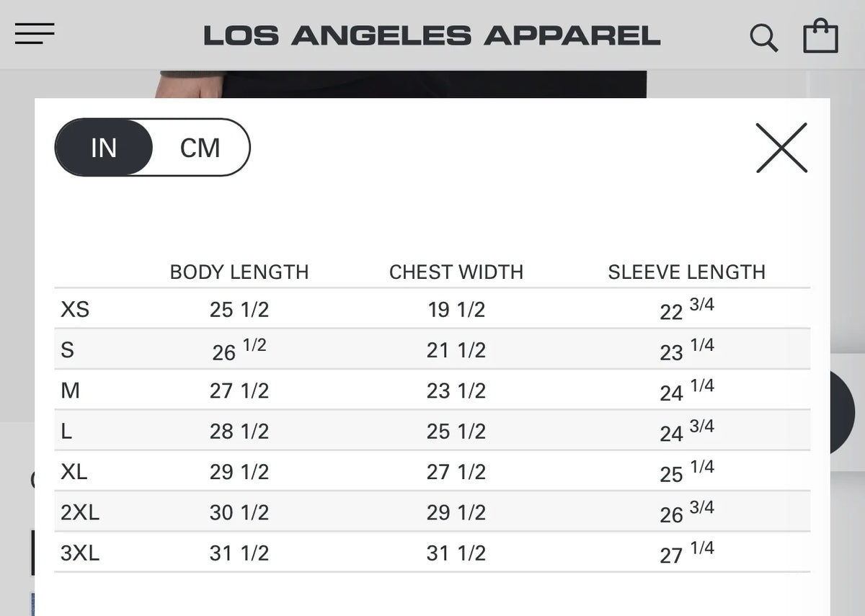
Task: Go to Los Angeles Apparel homepage
Action: click(432, 36)
